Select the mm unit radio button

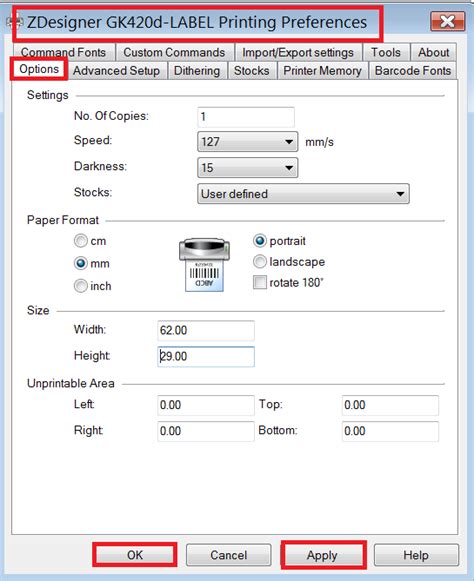pos(81,263)
